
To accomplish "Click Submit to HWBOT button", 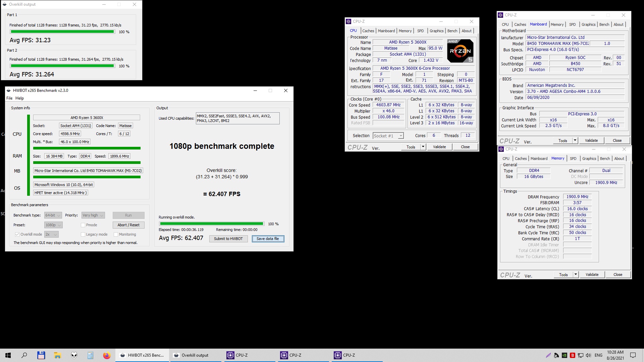I will (x=228, y=239).
